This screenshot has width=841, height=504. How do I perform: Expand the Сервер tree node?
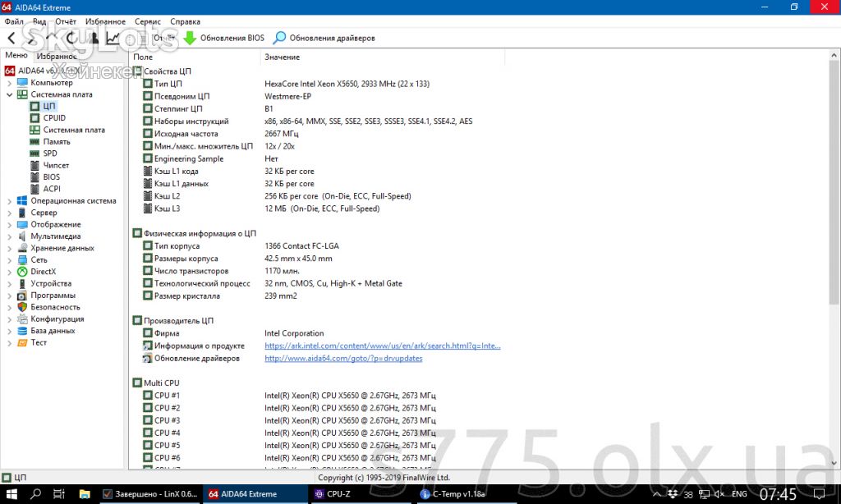coord(9,213)
